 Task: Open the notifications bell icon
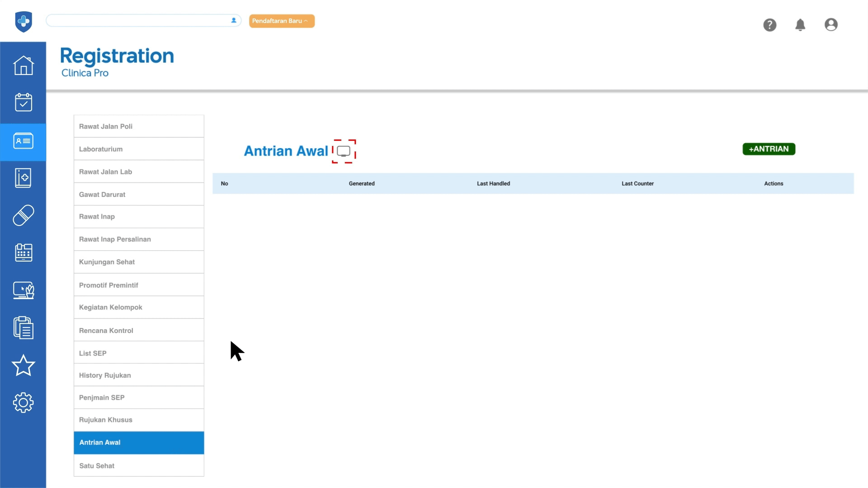click(x=800, y=25)
